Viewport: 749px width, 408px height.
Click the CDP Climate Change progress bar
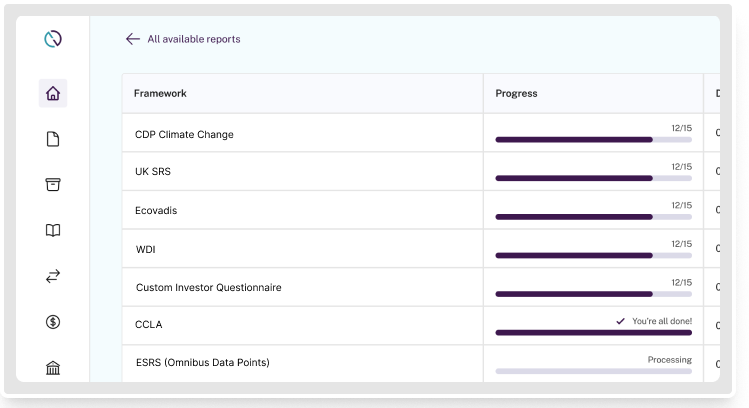coord(593,140)
